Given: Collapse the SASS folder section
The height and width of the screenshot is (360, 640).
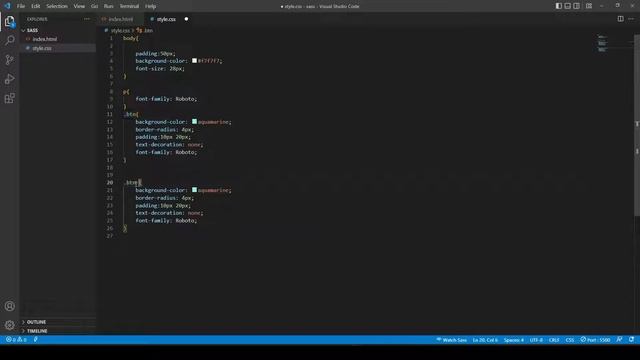Looking at the screenshot, I should (x=58, y=30).
